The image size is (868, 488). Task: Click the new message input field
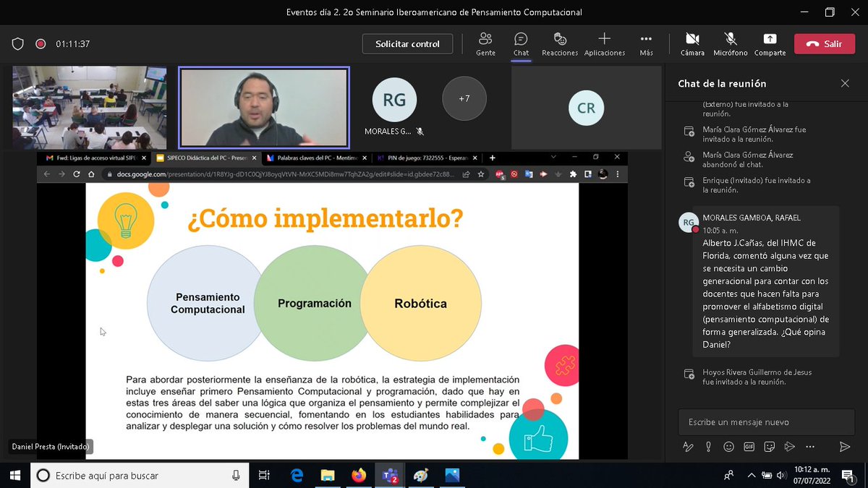coord(766,421)
